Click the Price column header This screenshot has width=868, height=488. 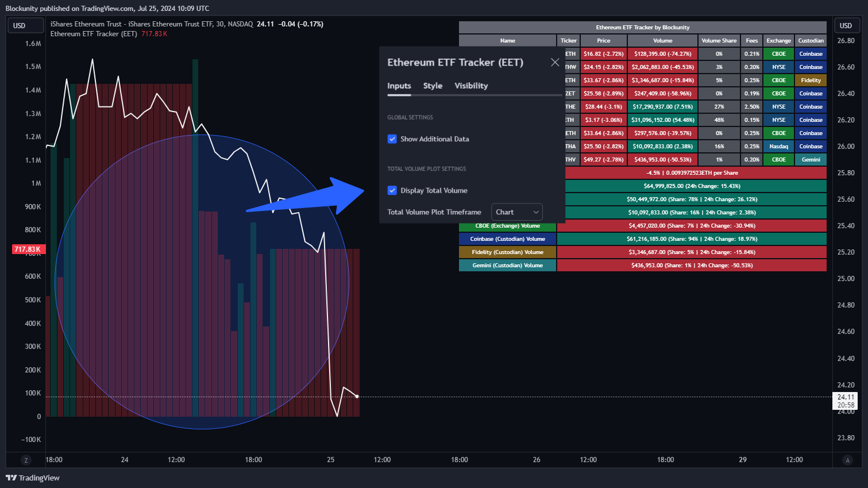(604, 40)
